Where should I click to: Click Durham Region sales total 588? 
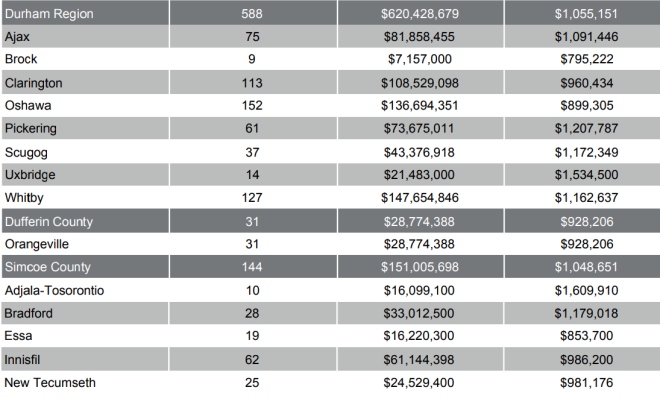point(252,13)
